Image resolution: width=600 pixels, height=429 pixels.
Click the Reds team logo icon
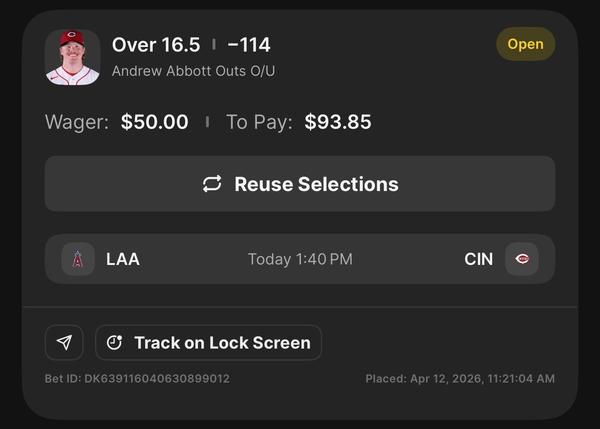click(x=521, y=259)
